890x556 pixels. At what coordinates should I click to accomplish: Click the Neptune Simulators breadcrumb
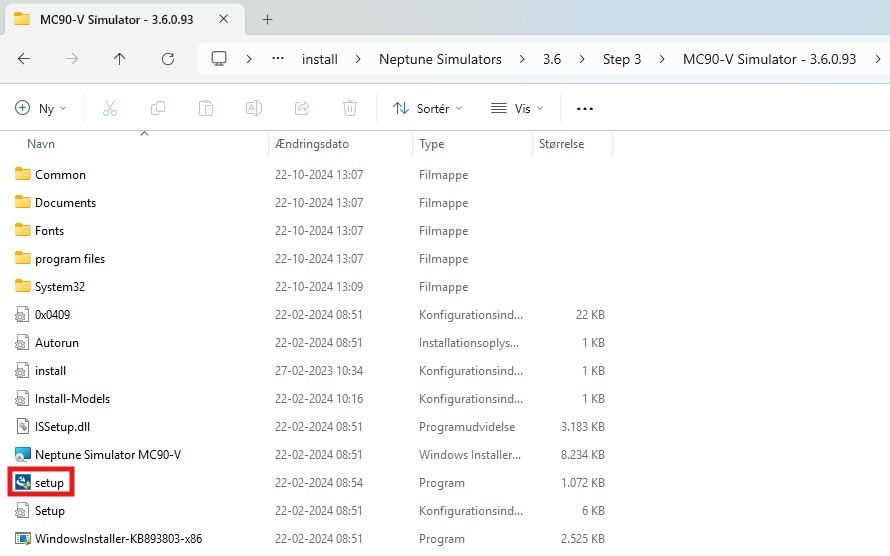pyautogui.click(x=440, y=59)
